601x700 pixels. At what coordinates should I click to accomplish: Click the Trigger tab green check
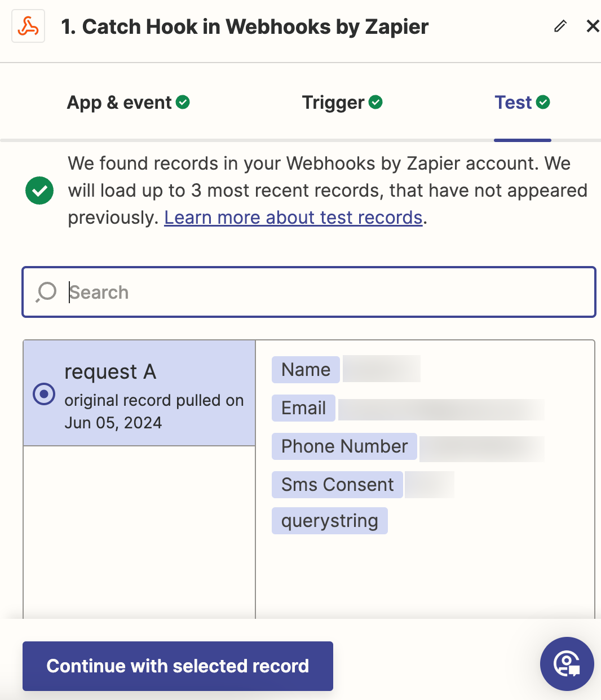click(x=375, y=102)
